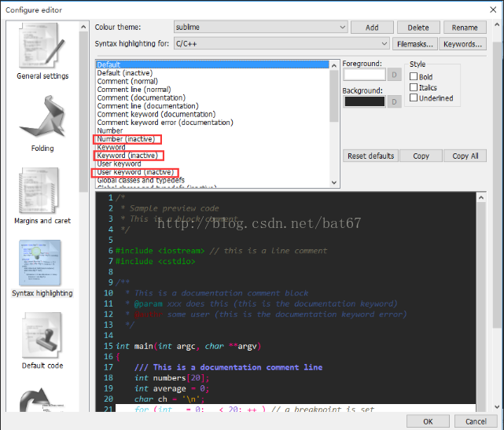Click dialog right scrollbar down arrow
Image resolution: width=504 pixels, height=430 pixels.
(497, 406)
